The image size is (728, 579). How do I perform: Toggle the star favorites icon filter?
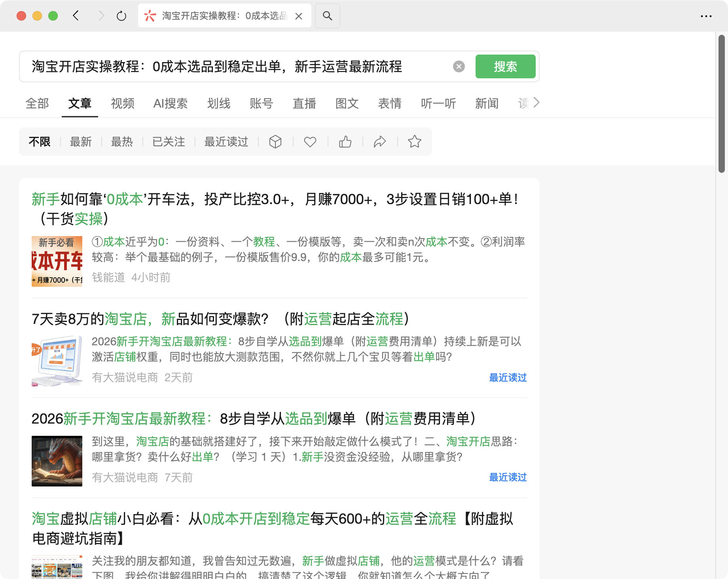tap(415, 142)
